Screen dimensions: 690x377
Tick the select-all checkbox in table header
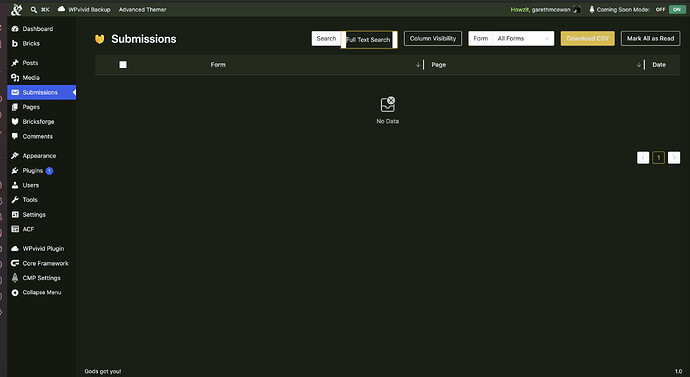pos(123,65)
